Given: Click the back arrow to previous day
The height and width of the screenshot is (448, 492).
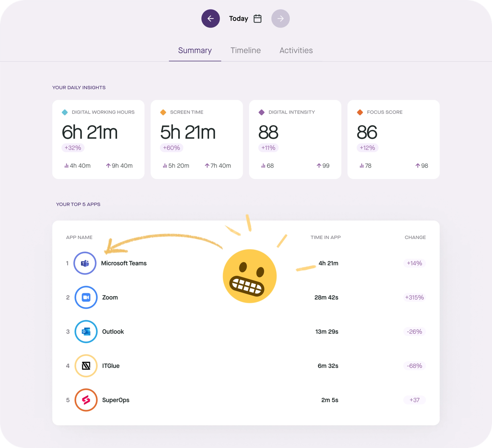Looking at the screenshot, I should 210,18.
